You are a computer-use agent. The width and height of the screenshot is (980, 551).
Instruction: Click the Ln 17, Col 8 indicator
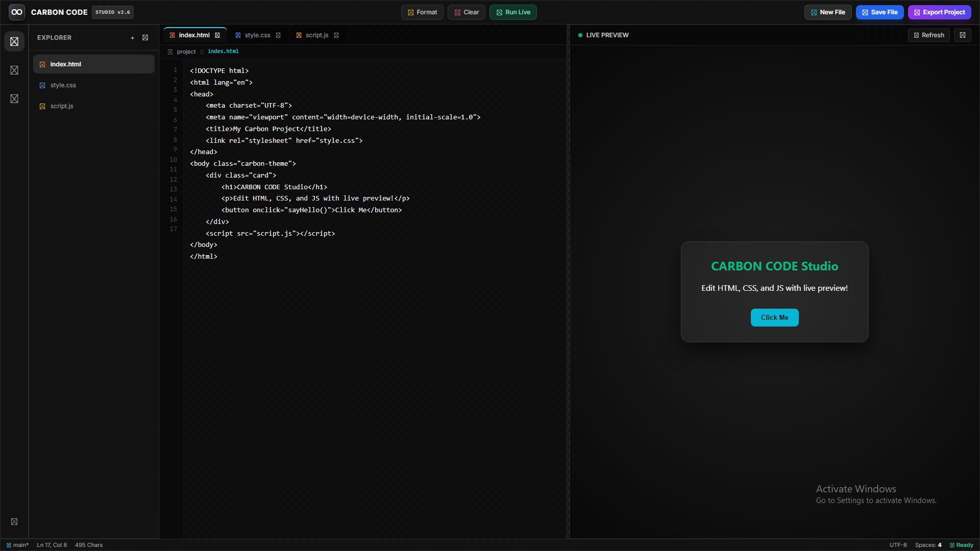click(x=52, y=545)
